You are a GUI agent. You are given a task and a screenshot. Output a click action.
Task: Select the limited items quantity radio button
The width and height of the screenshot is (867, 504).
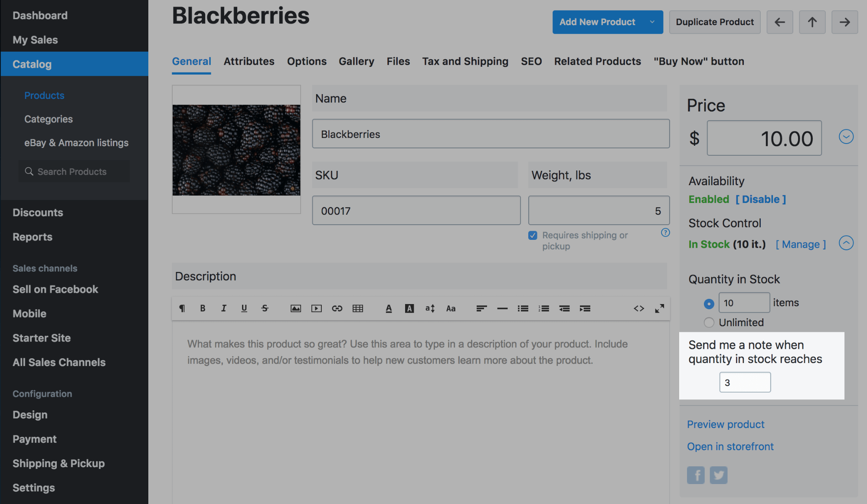[709, 304]
